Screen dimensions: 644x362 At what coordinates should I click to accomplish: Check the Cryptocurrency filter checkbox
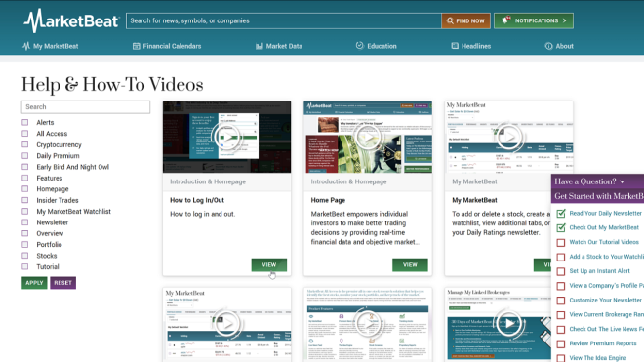[25, 144]
